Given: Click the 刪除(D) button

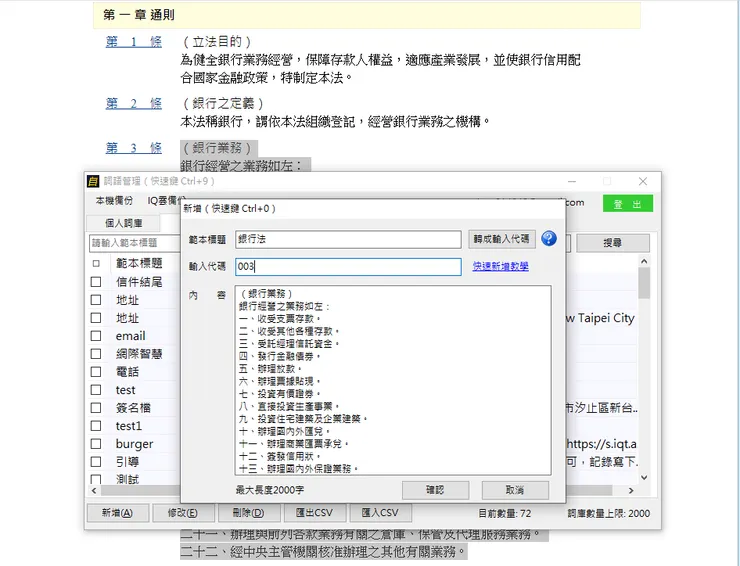Looking at the screenshot, I should 249,513.
